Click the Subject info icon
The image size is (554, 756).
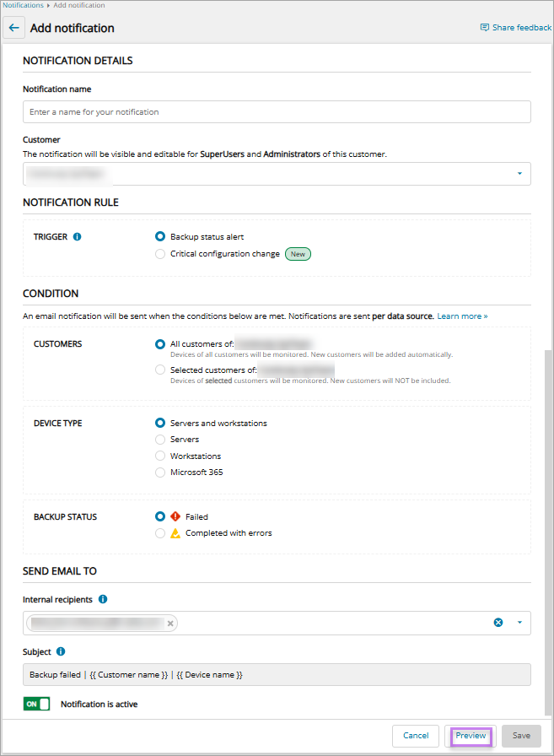pyautogui.click(x=61, y=652)
